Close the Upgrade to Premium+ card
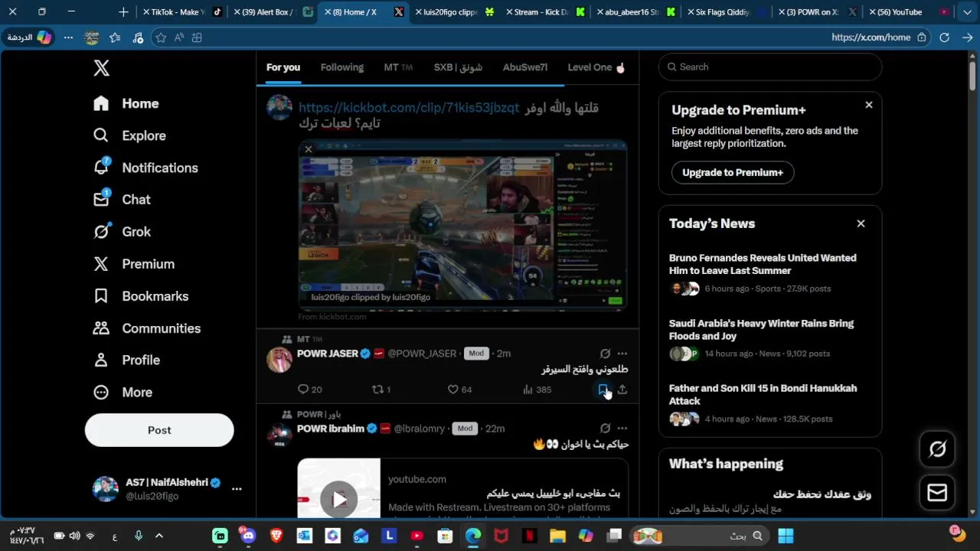This screenshot has height=551, width=980. 869,105
